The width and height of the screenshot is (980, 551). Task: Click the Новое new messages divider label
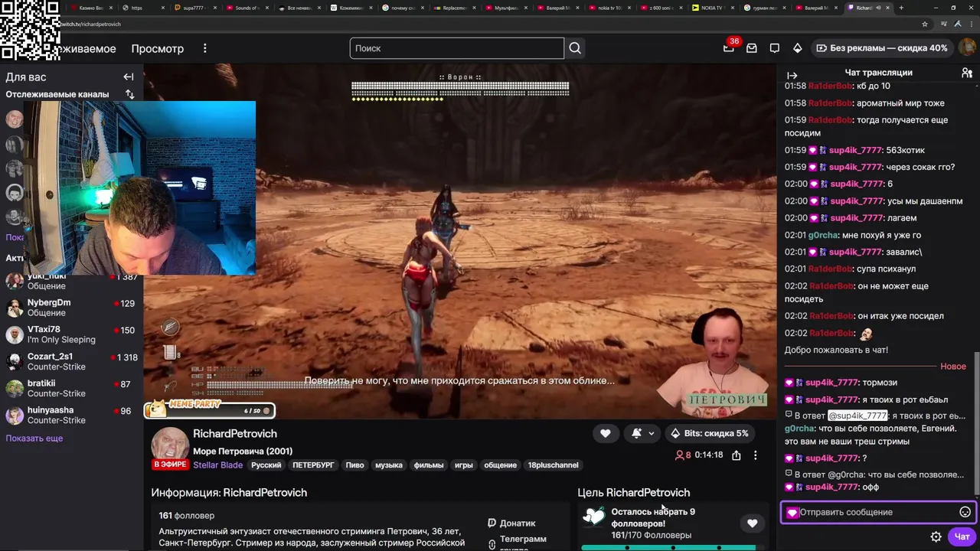[953, 367]
